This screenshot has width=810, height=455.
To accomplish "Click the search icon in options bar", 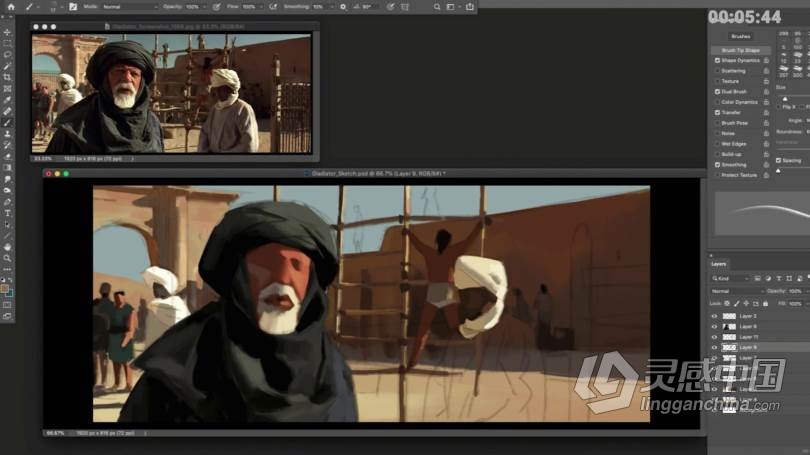I will click(437, 7).
